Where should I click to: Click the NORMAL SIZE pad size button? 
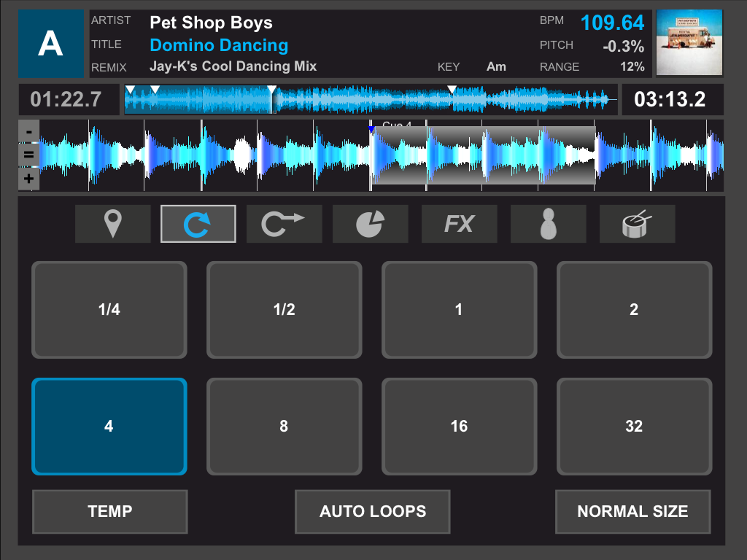pyautogui.click(x=632, y=512)
